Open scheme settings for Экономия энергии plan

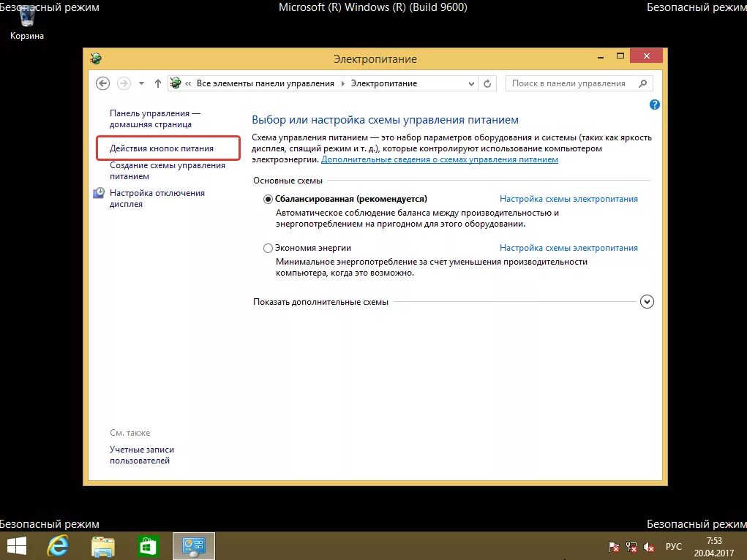568,248
